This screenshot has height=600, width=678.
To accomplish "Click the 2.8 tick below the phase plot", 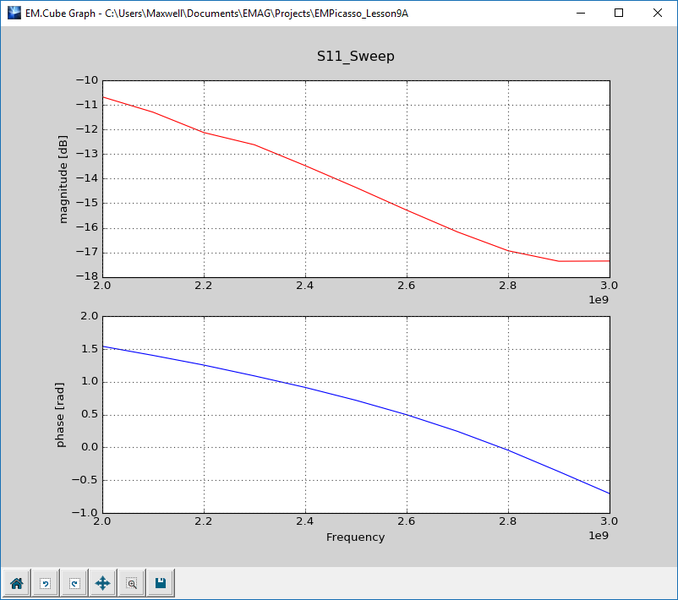I will 508,521.
